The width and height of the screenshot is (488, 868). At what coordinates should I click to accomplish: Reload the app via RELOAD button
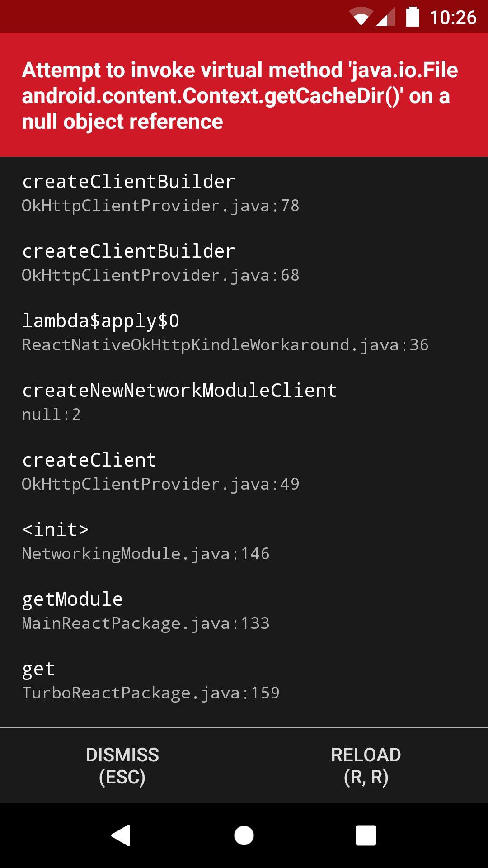(366, 765)
